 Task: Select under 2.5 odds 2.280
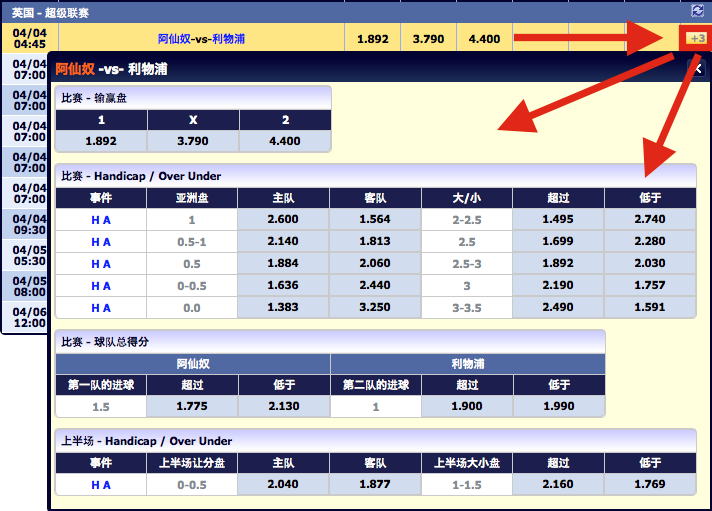[x=650, y=241]
